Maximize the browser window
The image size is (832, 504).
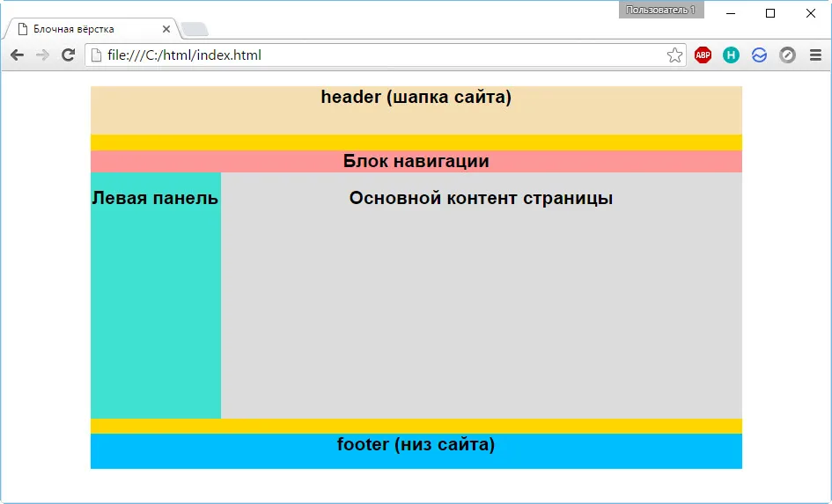point(770,13)
